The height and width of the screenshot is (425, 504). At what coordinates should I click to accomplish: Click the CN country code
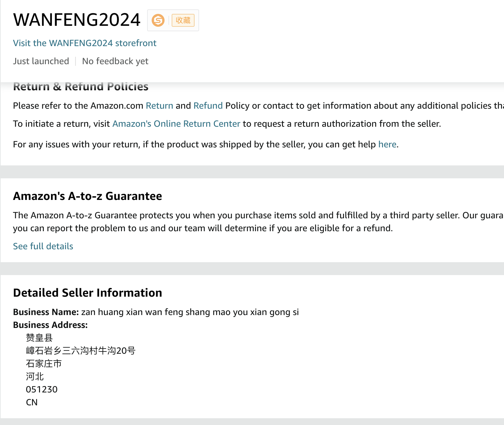pyautogui.click(x=32, y=402)
